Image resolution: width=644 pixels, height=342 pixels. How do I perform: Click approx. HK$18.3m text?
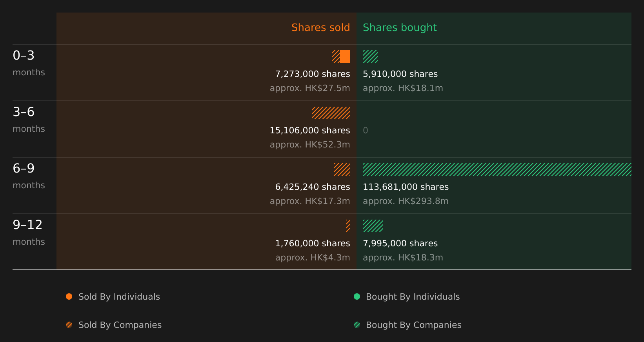click(x=403, y=258)
